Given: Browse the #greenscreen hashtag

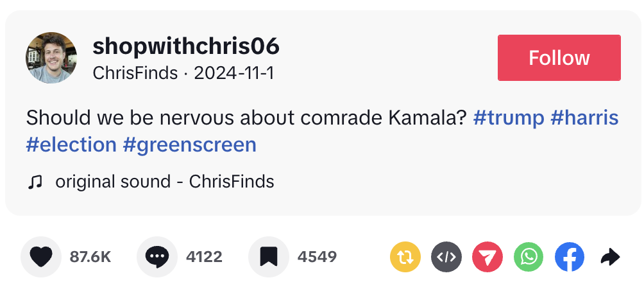Looking at the screenshot, I should (190, 144).
